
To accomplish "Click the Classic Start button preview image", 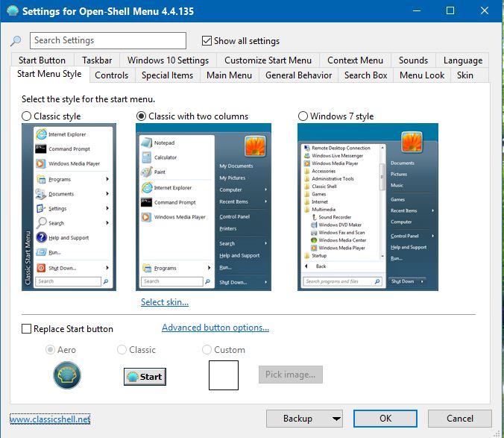I will pyautogui.click(x=144, y=376).
